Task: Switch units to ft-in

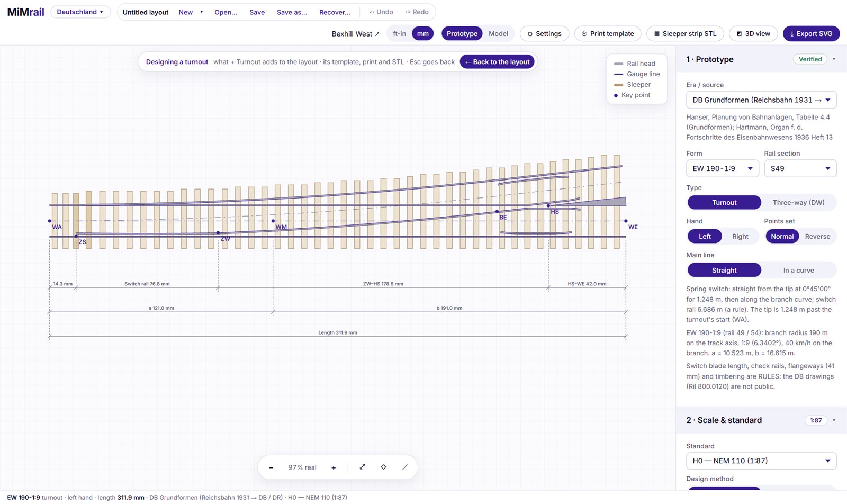Action: click(399, 33)
